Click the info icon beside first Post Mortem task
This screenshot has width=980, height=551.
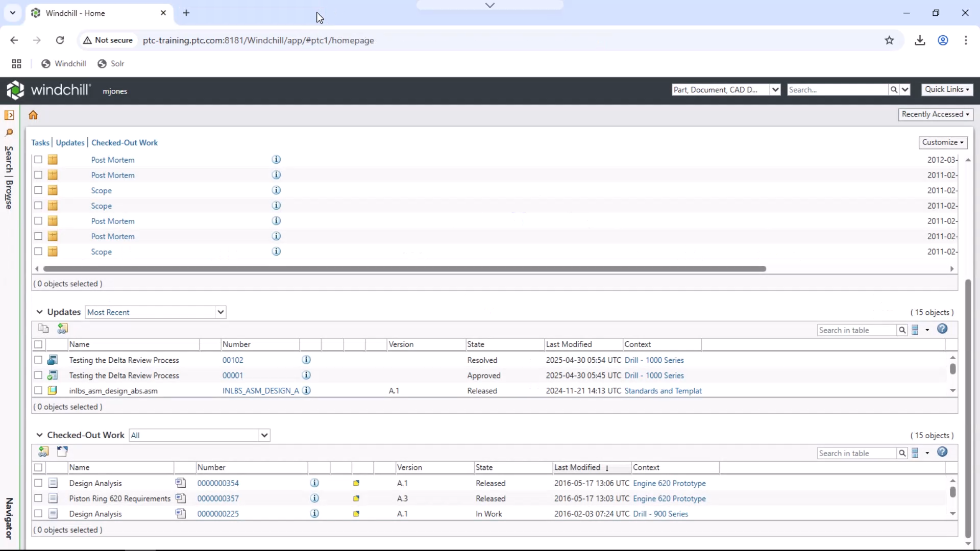tap(276, 160)
